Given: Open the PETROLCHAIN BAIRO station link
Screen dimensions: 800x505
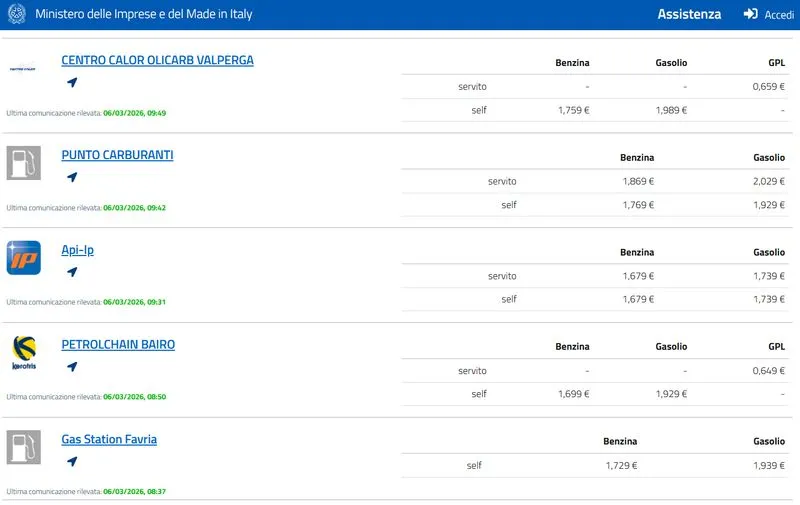Looking at the screenshot, I should click(x=118, y=345).
